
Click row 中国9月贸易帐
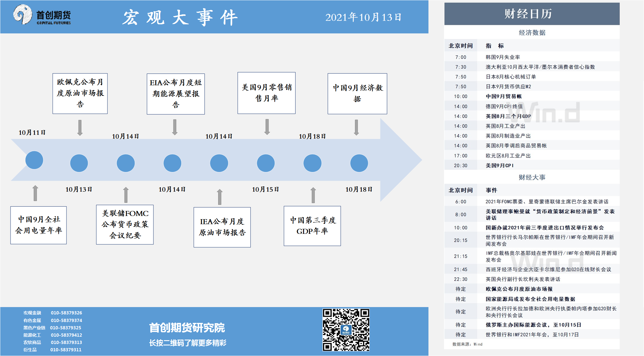click(x=532, y=96)
